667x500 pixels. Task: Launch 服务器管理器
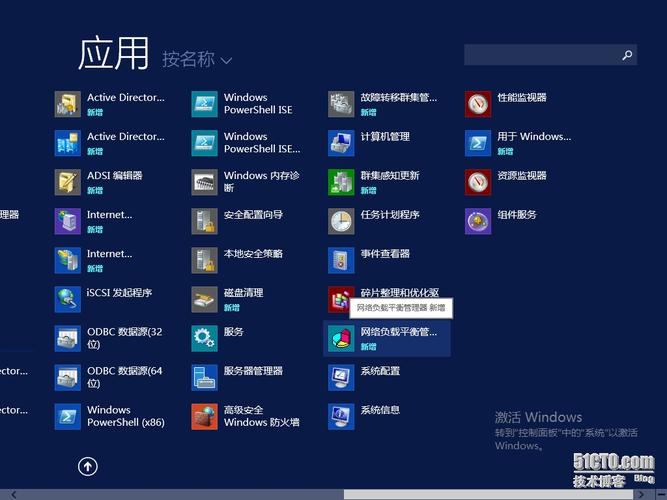point(237,377)
